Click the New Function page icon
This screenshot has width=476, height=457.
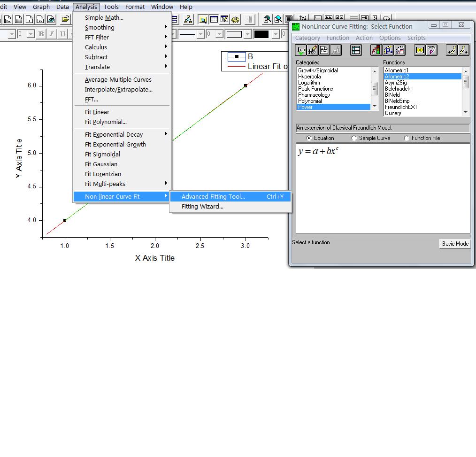pos(324,50)
